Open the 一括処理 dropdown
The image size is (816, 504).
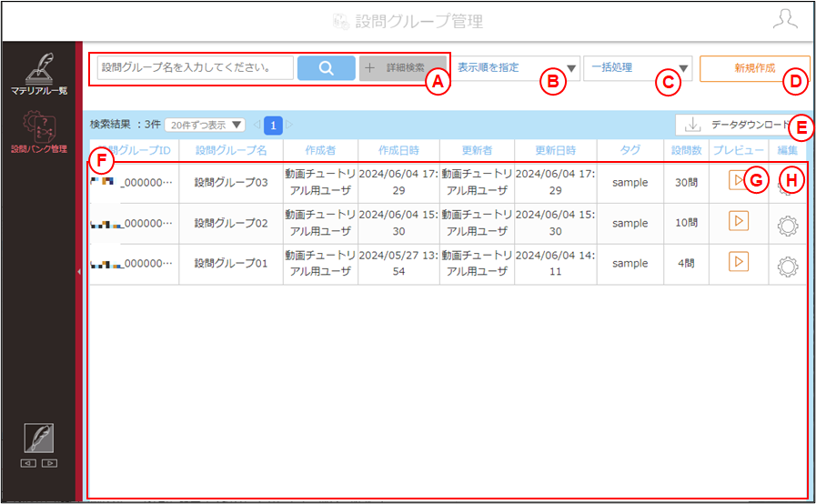(638, 68)
